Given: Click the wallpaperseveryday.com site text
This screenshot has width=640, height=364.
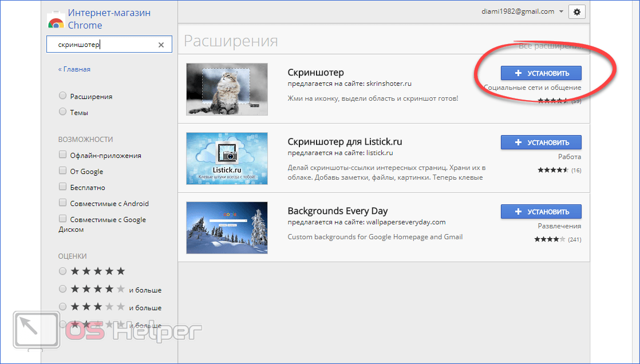Looking at the screenshot, I should point(406,223).
